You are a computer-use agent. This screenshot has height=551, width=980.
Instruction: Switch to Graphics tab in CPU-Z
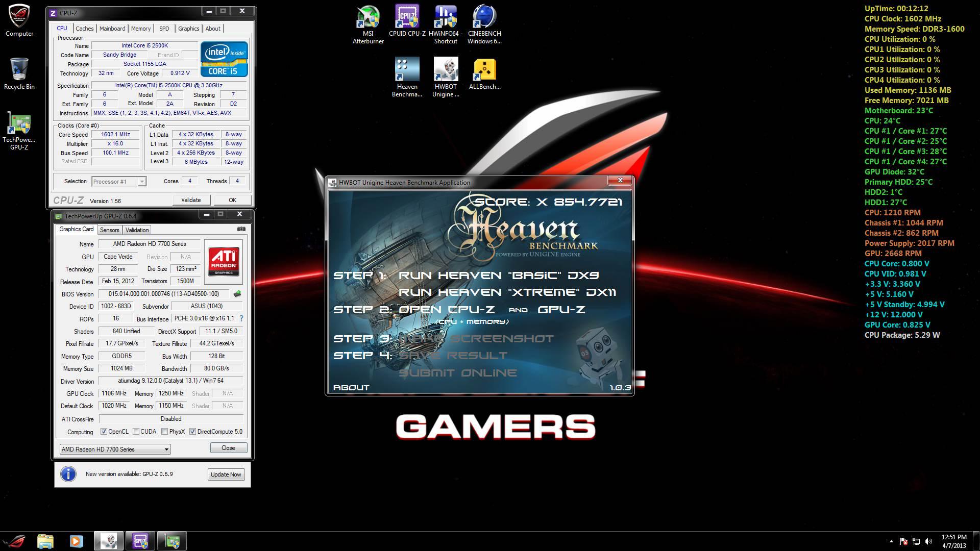[x=189, y=29]
